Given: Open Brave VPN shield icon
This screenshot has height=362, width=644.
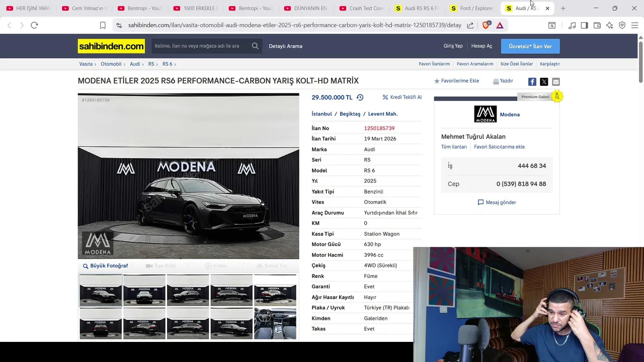Looking at the screenshot, I should click(622, 25).
